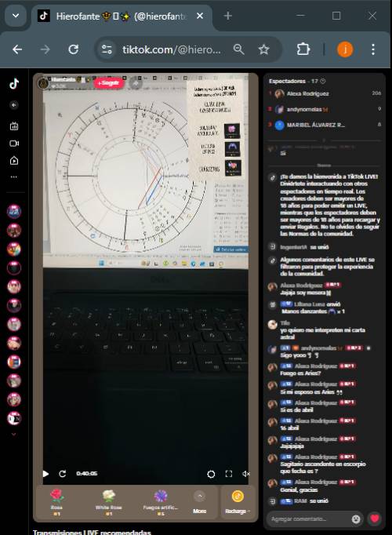Click the Agregar comentario input field

[x=308, y=519]
